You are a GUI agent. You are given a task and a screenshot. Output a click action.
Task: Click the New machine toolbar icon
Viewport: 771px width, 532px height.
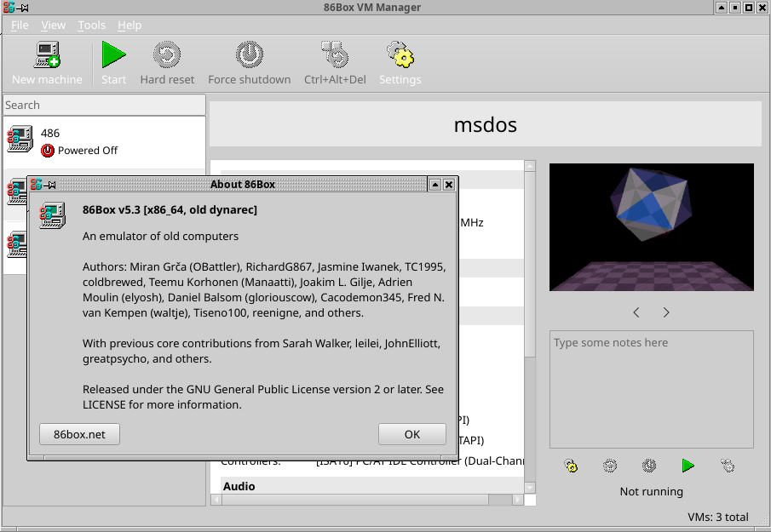pyautogui.click(x=47, y=54)
